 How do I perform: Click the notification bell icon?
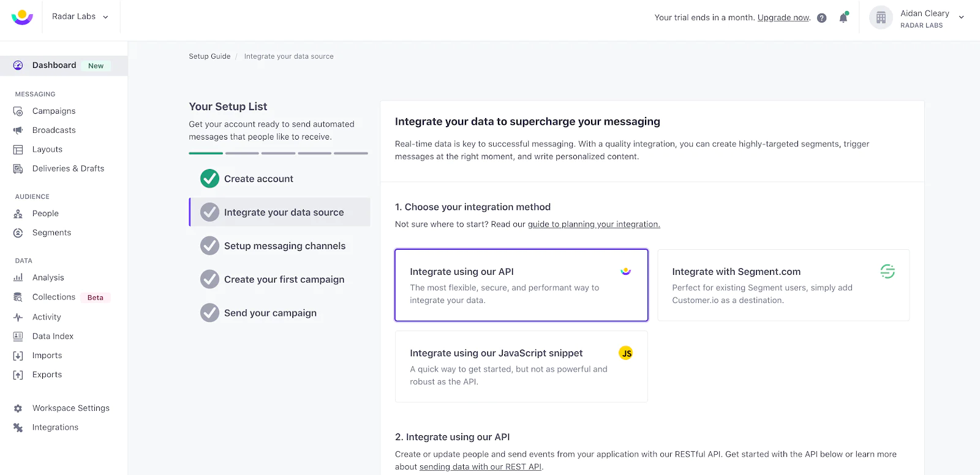(843, 17)
